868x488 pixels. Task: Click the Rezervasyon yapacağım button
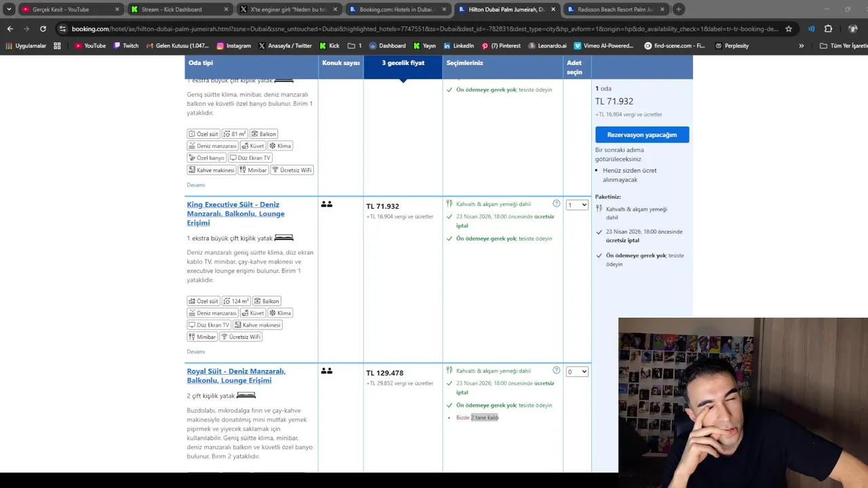tap(642, 134)
